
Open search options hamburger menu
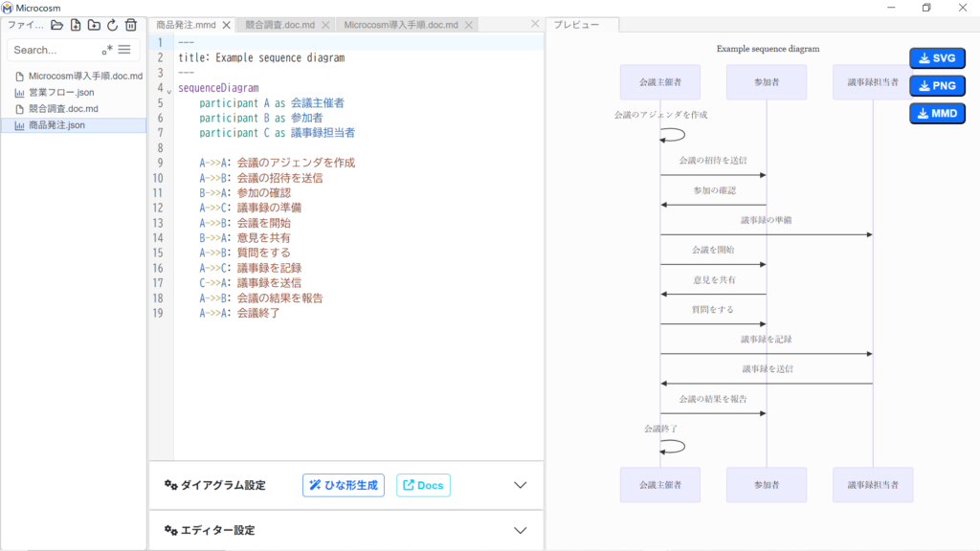124,50
